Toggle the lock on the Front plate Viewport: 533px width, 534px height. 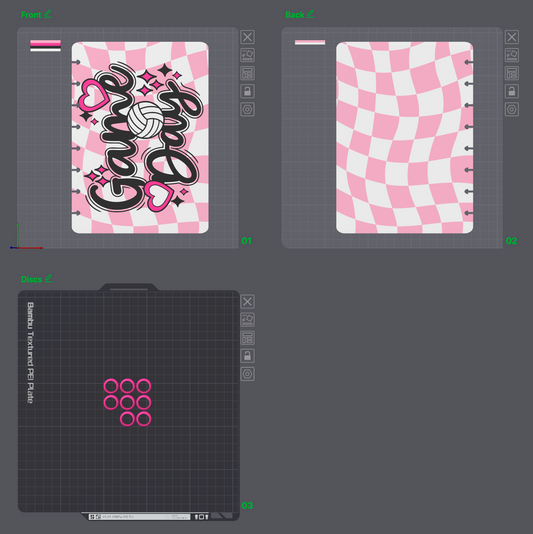coord(248,91)
